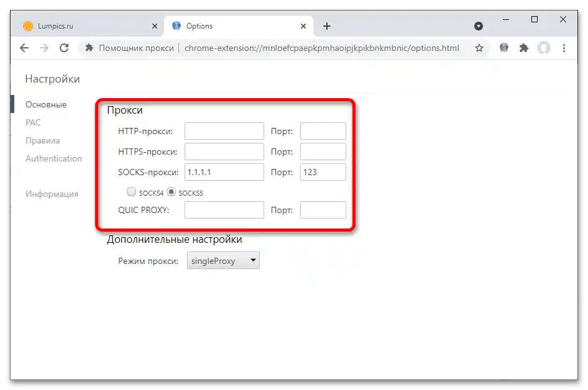Viewport: 588px width, 390px height.
Task: Click the Помощник прокси label in address bar
Action: pos(136,48)
